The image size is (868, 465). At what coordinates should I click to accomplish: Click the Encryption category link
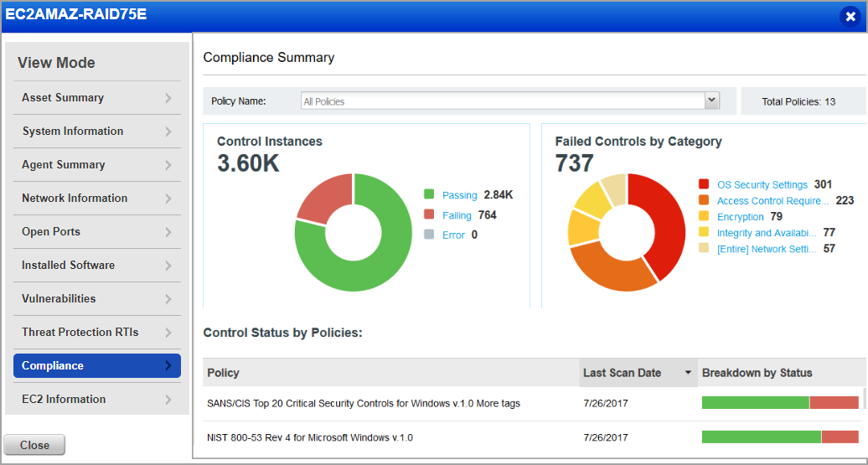(x=740, y=217)
